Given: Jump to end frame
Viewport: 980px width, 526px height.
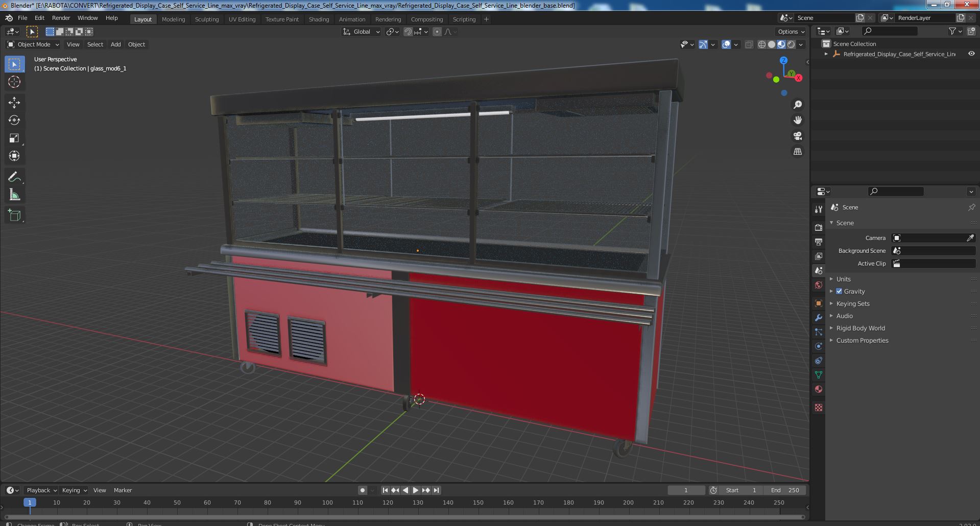Looking at the screenshot, I should [436, 490].
